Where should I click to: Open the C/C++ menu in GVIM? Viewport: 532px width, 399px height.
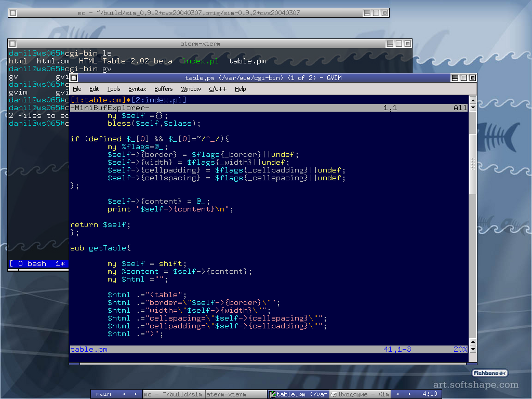[218, 89]
